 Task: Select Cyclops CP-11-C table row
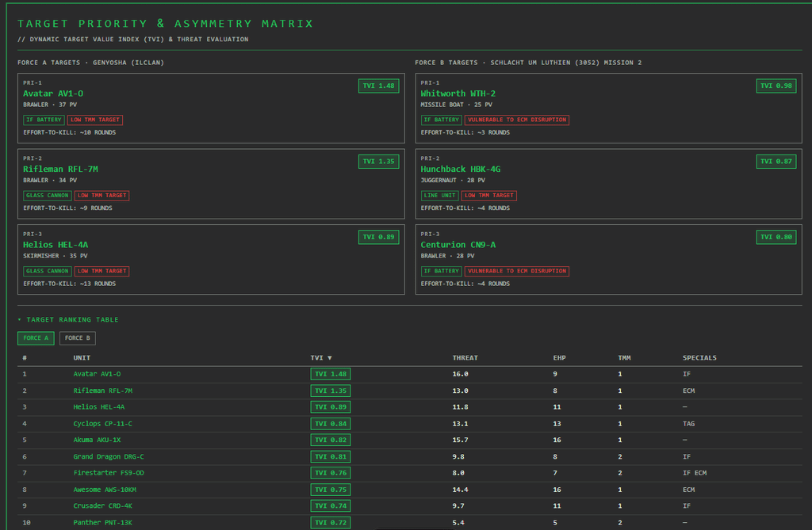tap(410, 424)
